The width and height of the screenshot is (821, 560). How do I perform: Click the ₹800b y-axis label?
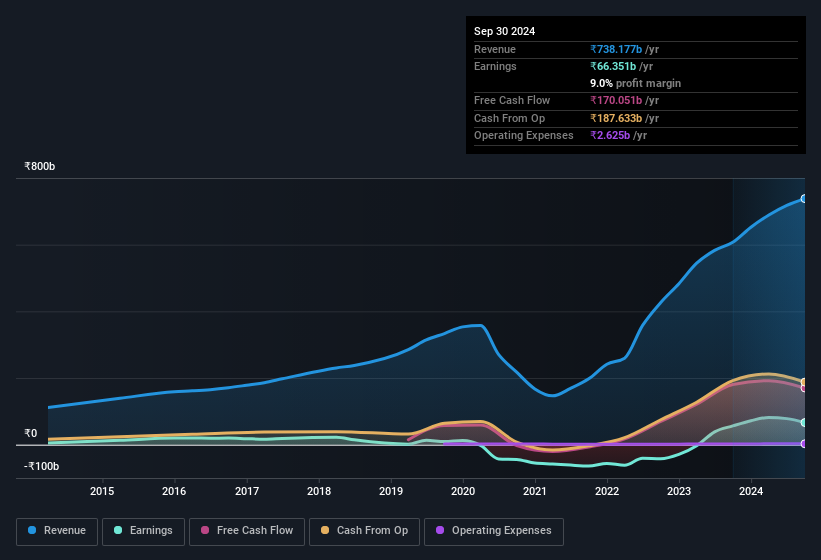point(40,166)
